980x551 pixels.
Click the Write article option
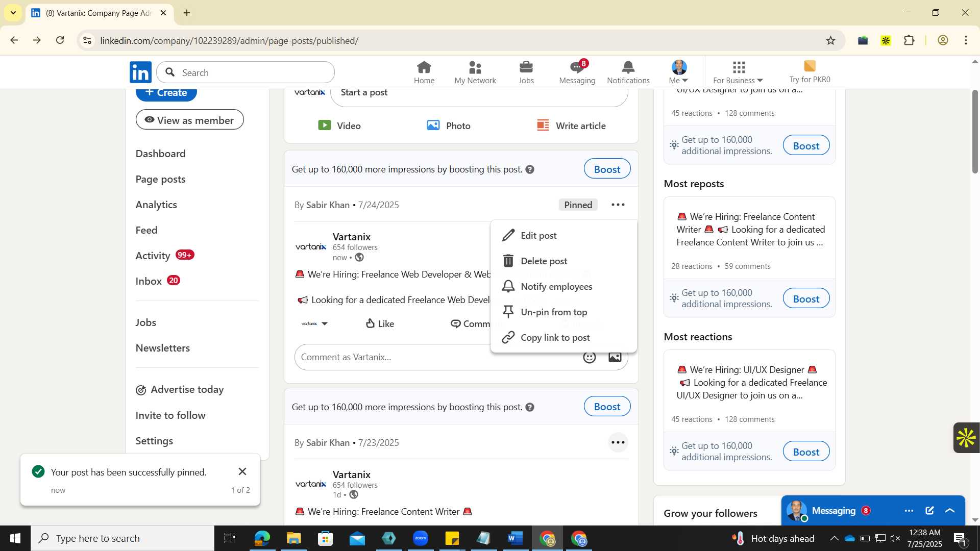[x=571, y=126]
